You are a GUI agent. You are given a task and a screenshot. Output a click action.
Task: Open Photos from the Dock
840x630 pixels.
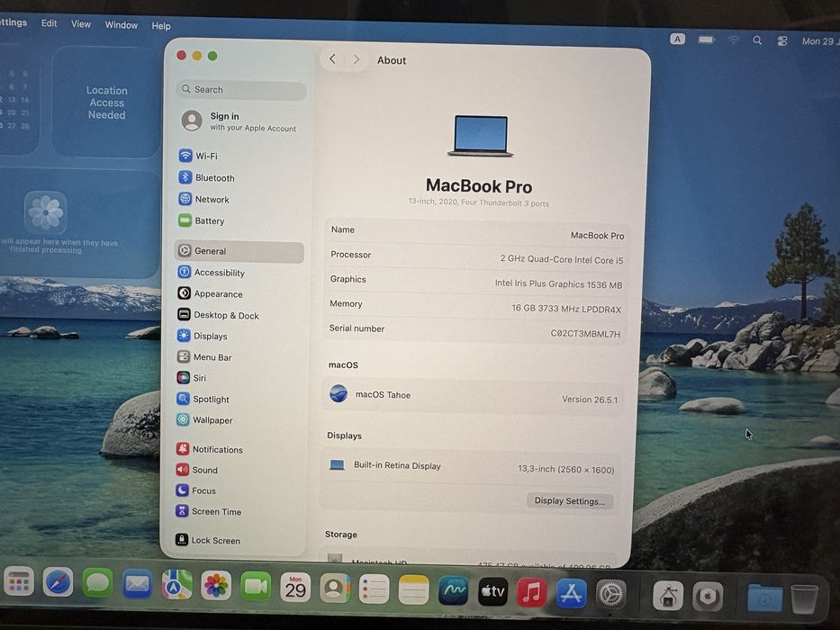coord(216,585)
